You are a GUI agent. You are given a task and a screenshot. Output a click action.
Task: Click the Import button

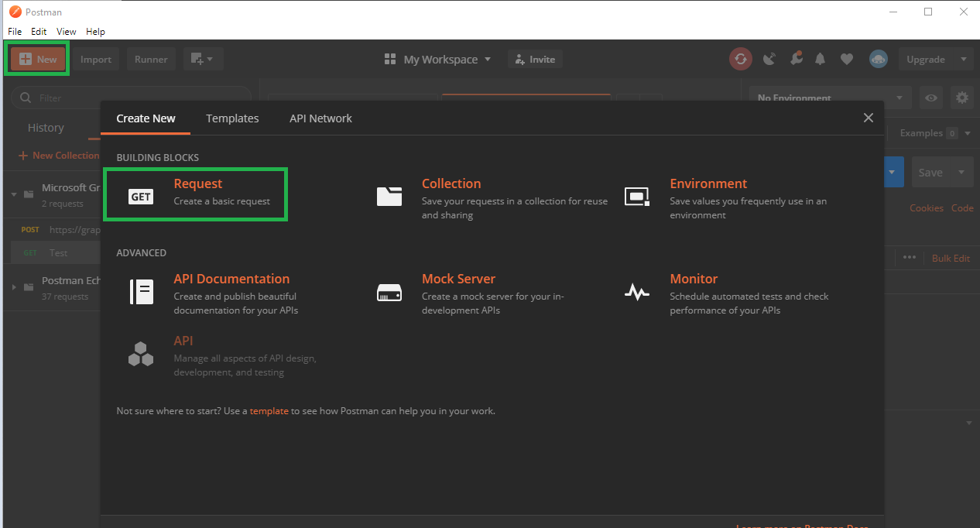tap(96, 59)
